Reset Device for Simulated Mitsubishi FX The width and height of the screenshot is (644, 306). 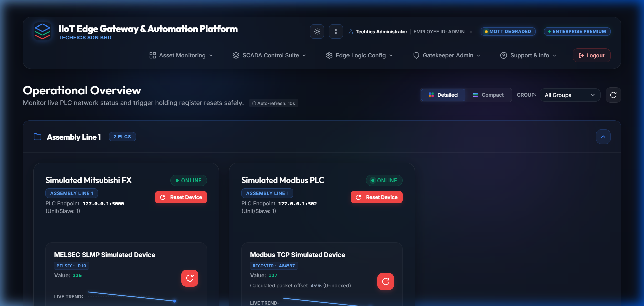tap(181, 197)
